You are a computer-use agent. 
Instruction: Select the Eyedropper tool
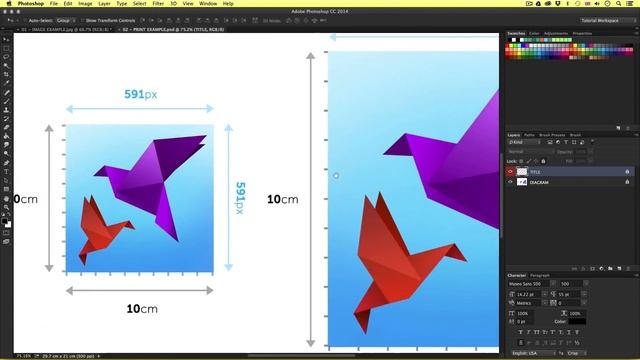point(6,83)
